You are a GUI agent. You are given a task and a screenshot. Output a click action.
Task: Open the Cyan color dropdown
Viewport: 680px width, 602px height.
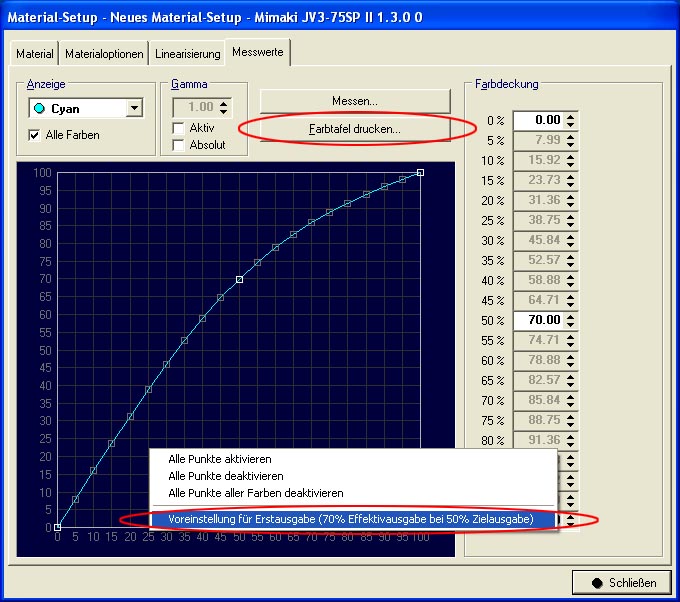[134, 109]
